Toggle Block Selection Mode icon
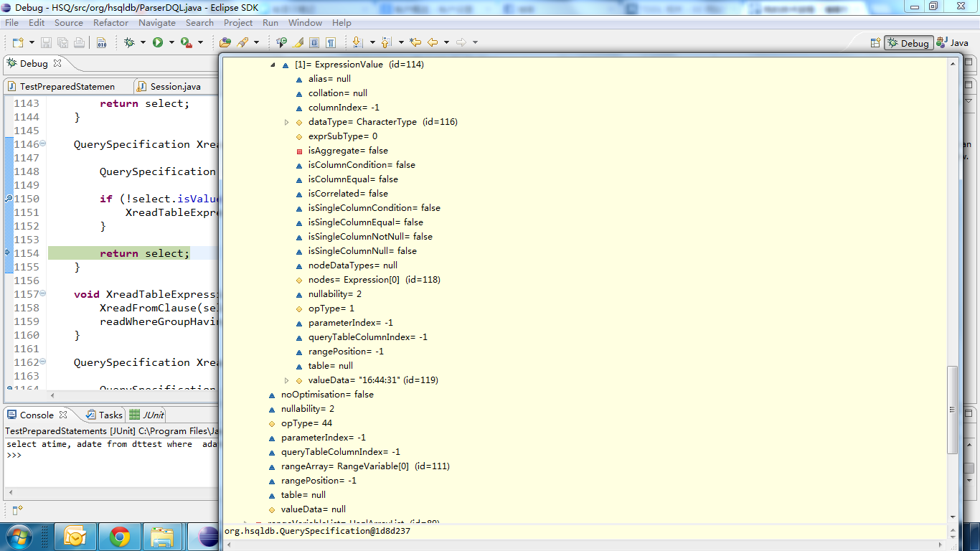 (x=314, y=43)
